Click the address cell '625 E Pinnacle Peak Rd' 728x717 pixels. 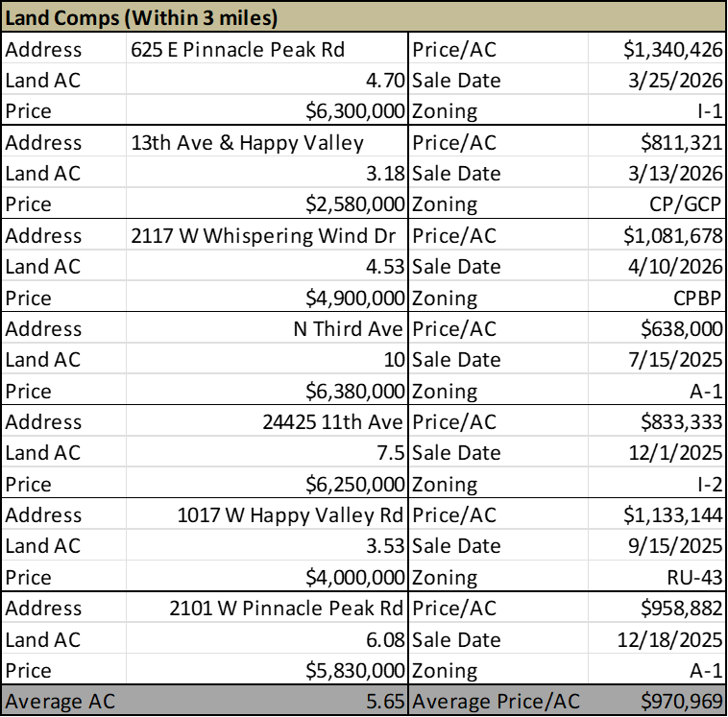pyautogui.click(x=266, y=49)
